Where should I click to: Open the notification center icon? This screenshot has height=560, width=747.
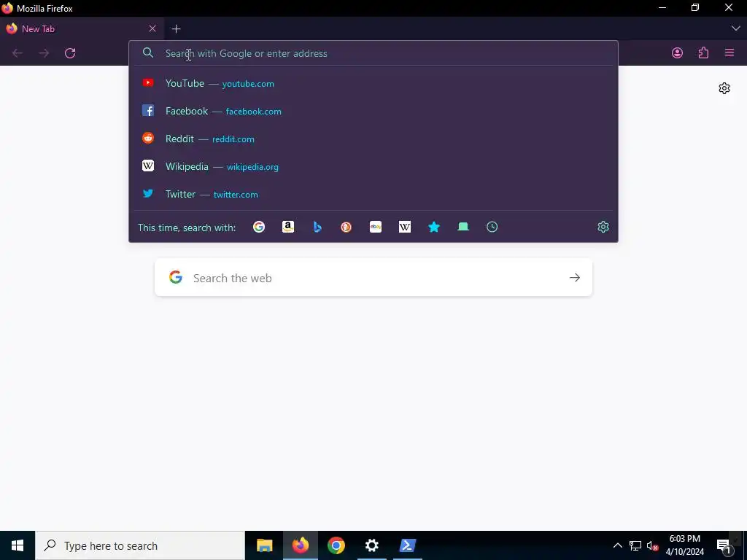click(x=724, y=545)
